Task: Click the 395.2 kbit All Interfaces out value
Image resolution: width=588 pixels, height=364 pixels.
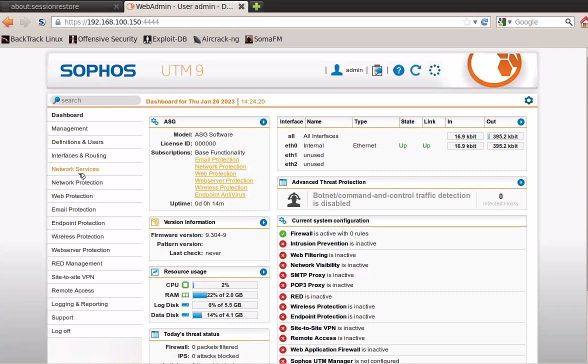Action: tap(505, 136)
